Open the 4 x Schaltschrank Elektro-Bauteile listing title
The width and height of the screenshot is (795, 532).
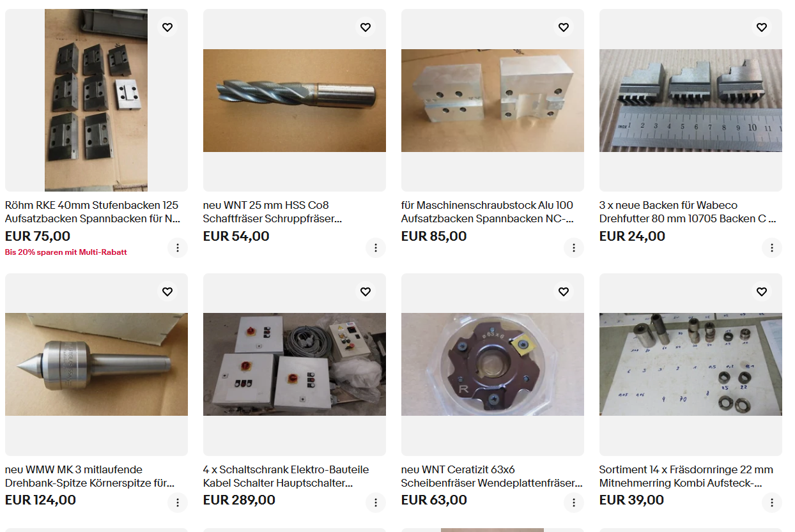point(286,476)
